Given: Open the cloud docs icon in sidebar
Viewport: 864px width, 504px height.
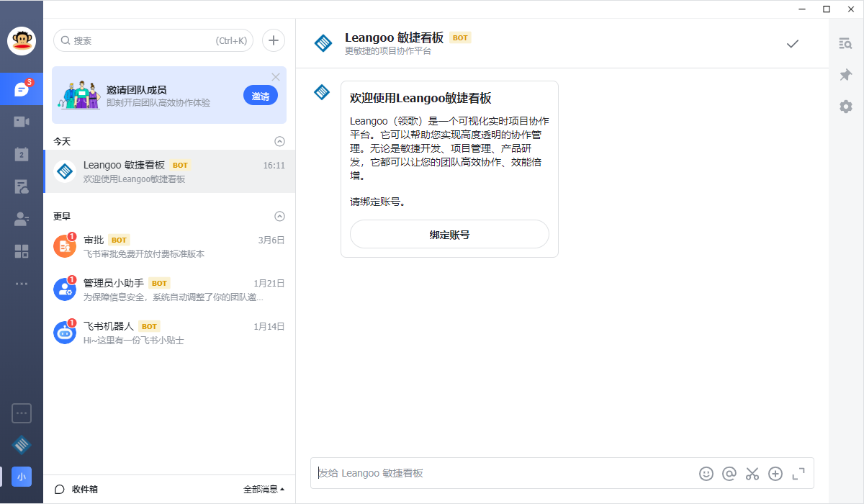Looking at the screenshot, I should tap(22, 186).
